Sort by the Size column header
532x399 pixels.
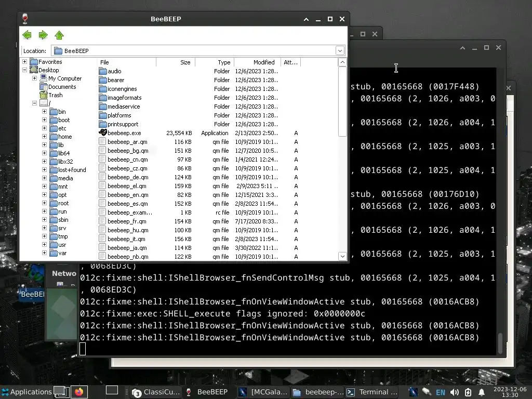[176, 62]
